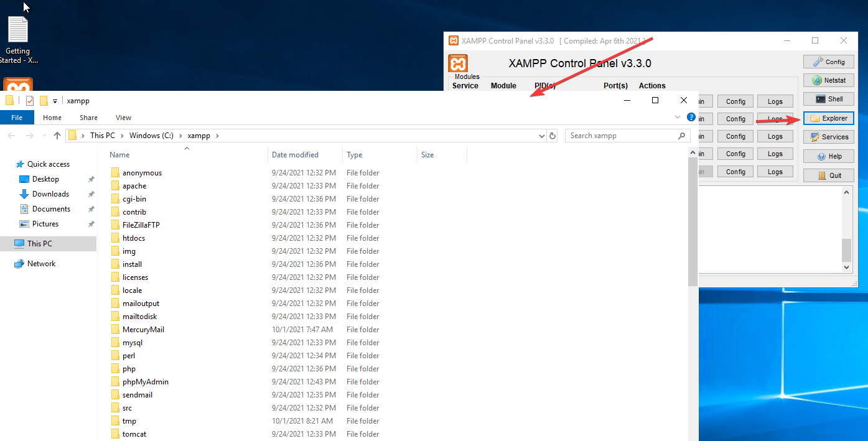Select the mysql folder
The image size is (868, 441).
pos(133,343)
